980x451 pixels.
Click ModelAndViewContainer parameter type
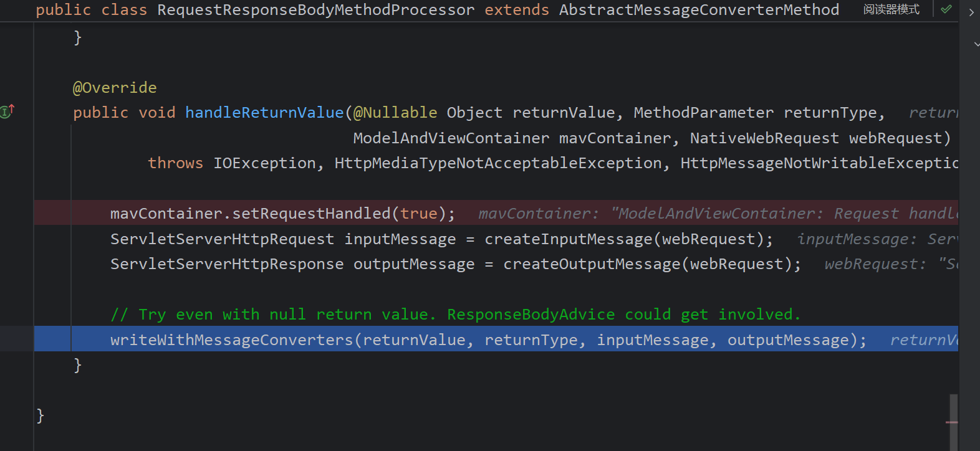tap(451, 138)
